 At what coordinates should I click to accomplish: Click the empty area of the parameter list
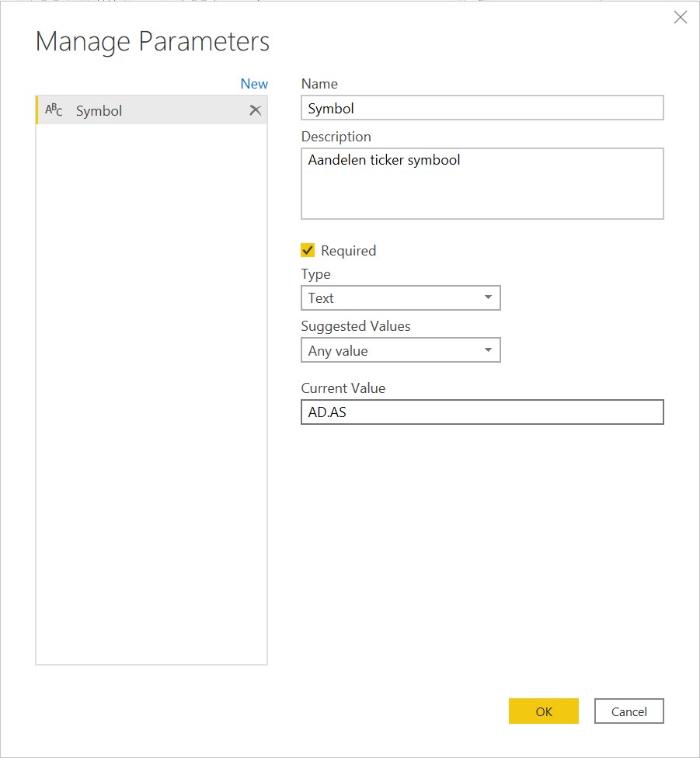(x=151, y=388)
